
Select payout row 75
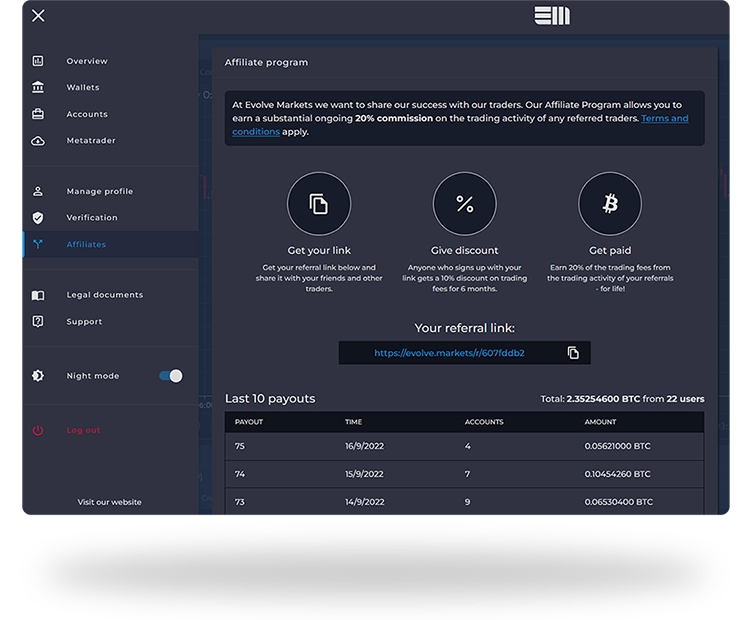(464, 446)
